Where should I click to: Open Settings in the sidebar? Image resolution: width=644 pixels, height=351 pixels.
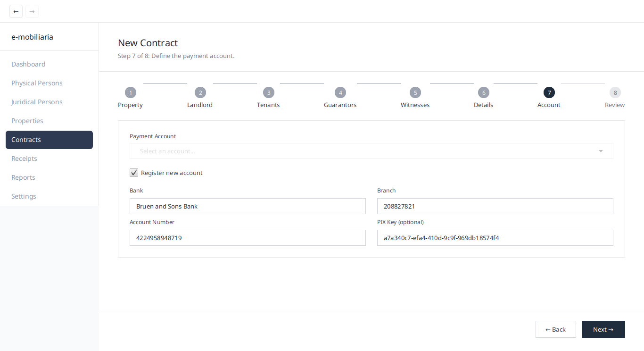coord(50,196)
